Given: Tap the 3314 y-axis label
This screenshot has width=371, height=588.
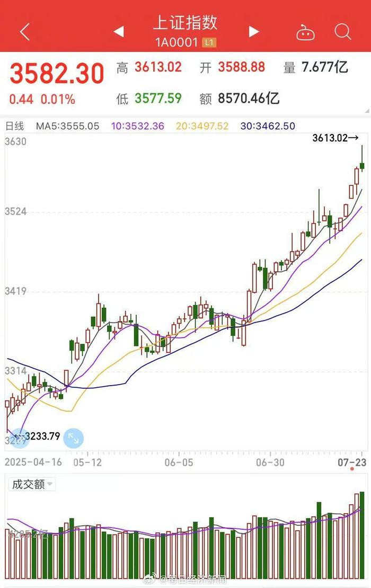Looking at the screenshot, I should point(16,371).
